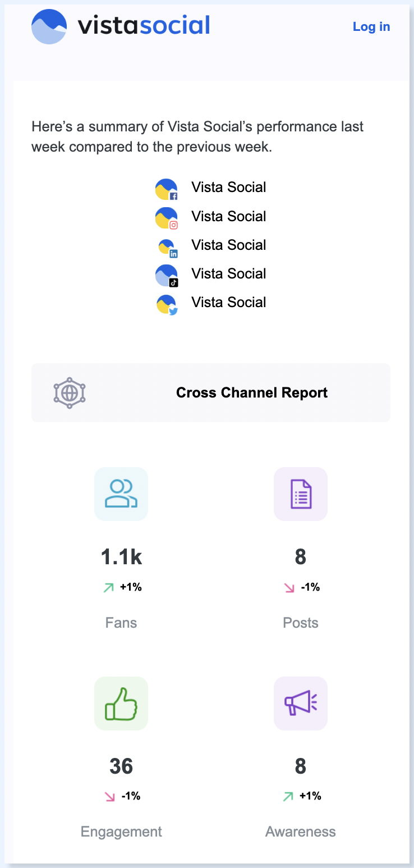Click the globe network icon in report banner
Viewport: 414px width, 868px height.
70,392
